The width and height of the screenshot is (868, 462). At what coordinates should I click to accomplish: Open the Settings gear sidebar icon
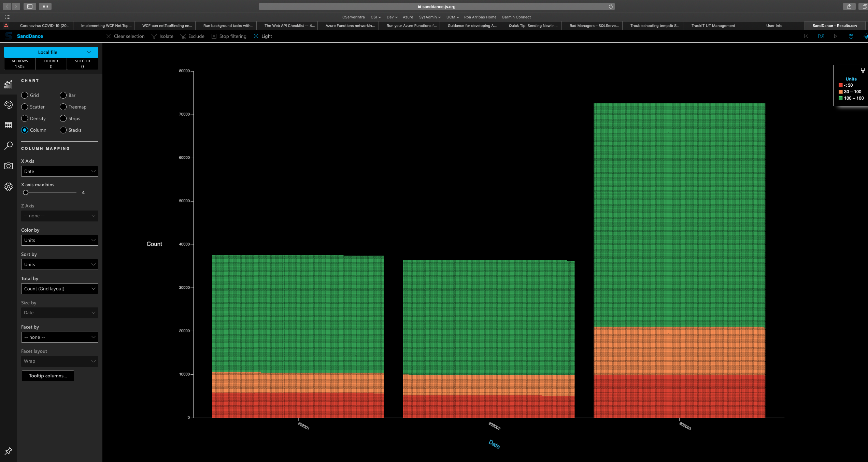coord(8,187)
